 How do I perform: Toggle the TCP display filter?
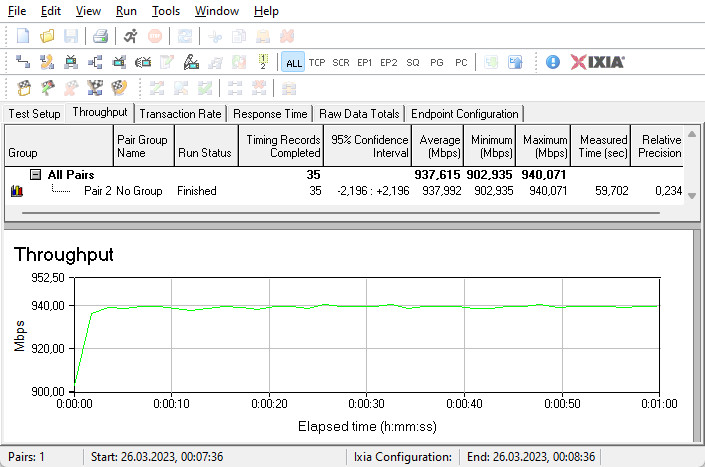click(x=317, y=62)
